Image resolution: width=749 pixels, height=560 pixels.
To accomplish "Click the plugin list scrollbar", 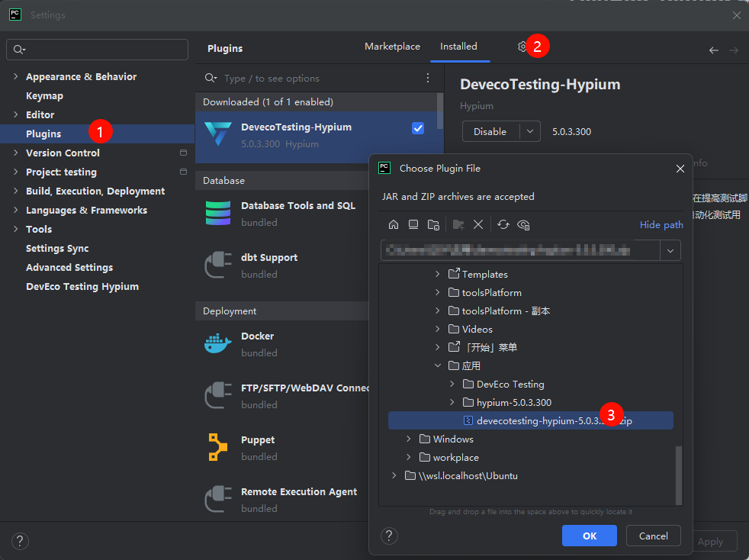I will pyautogui.click(x=440, y=111).
